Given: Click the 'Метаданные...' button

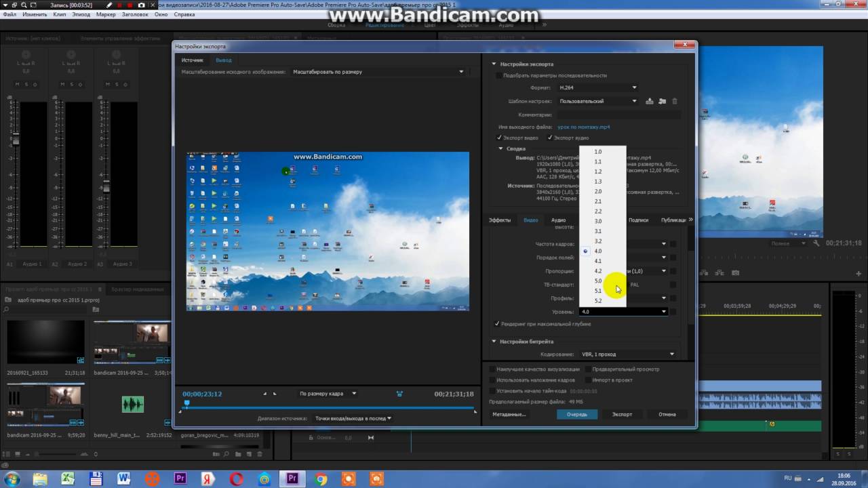Looking at the screenshot, I should pos(509,414).
